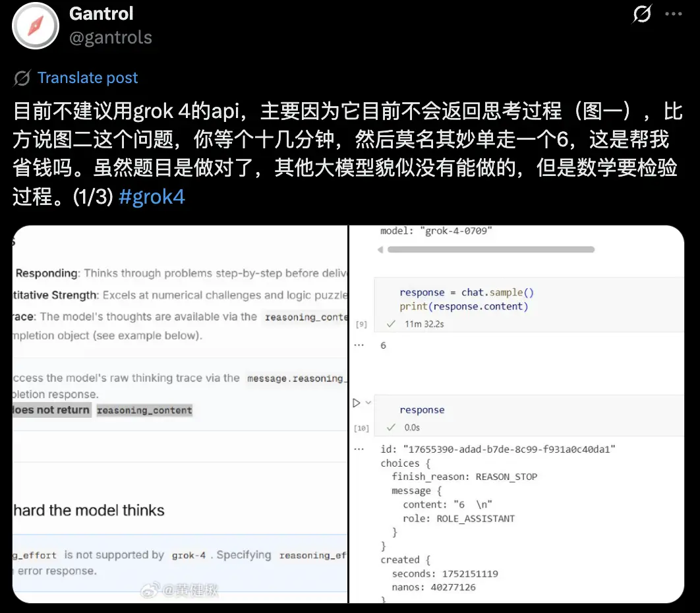Expand the ellipsis beside output 6
Viewport: 700px width, 613px height.
tap(359, 345)
